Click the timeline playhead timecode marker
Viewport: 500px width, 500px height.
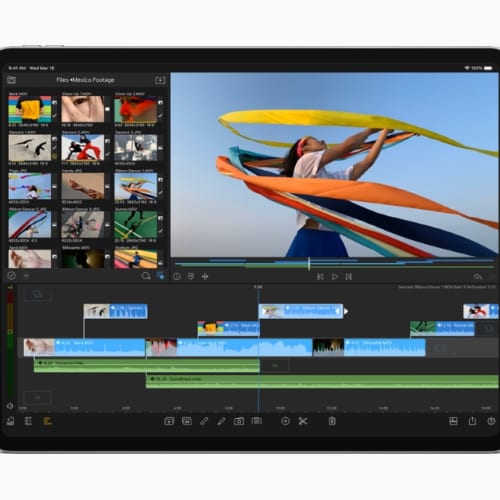click(x=258, y=287)
